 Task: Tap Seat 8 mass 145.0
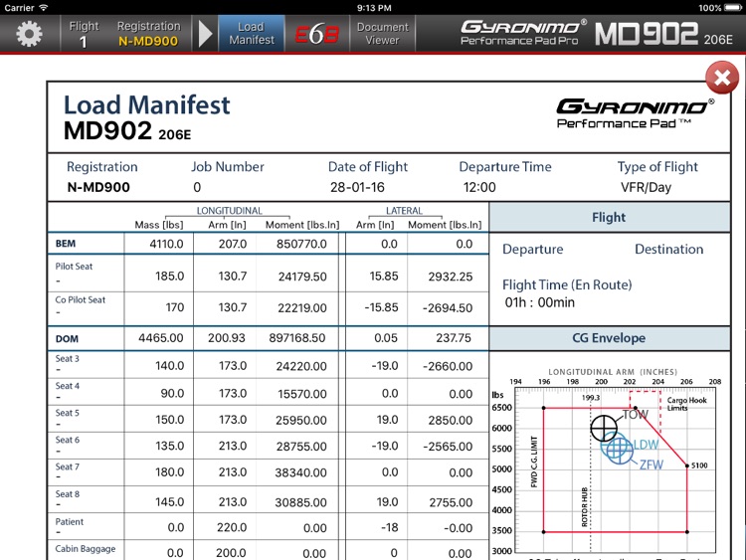(170, 502)
